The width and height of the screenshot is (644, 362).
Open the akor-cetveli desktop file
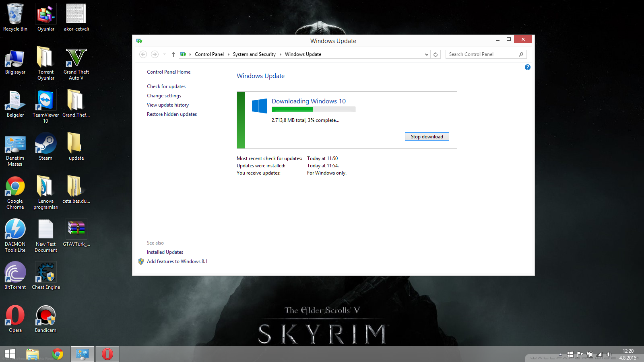[76, 17]
